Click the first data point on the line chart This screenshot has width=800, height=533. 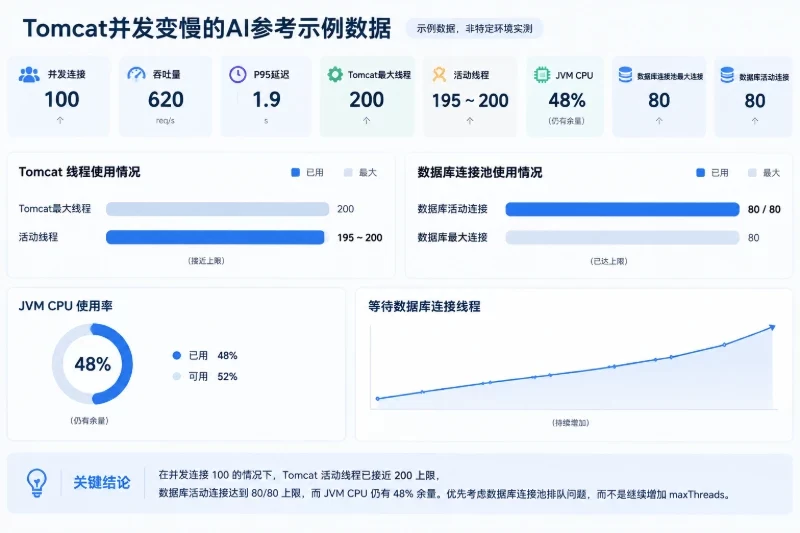378,399
